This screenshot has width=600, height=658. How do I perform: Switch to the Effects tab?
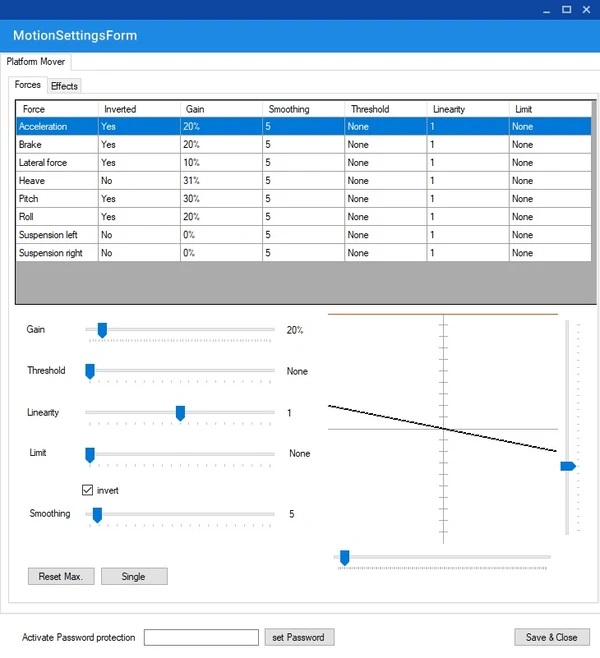64,86
